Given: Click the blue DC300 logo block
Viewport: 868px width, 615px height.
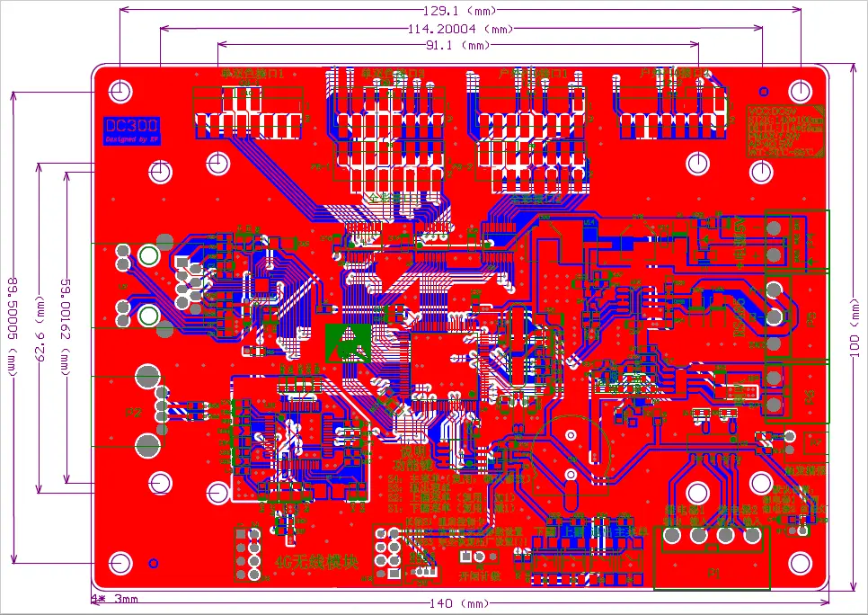Looking at the screenshot, I should [132, 131].
